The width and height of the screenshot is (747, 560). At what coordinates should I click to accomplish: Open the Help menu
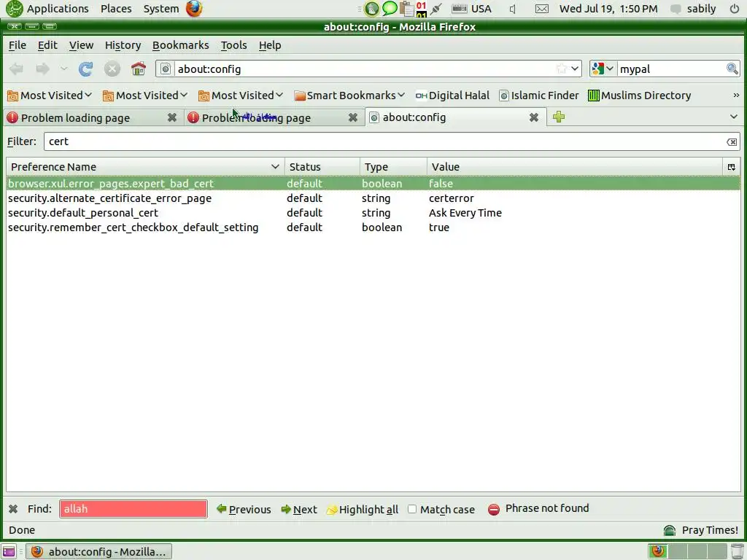270,45
